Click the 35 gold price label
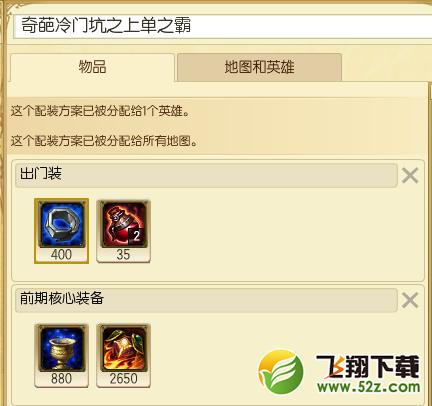Viewport: 432px width, 406px height. coord(123,255)
